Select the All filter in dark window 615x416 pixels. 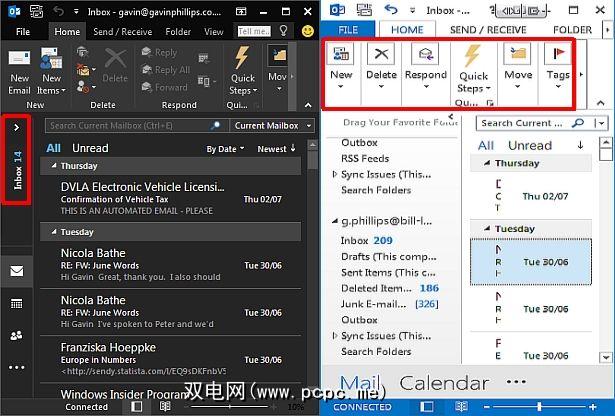coord(53,148)
